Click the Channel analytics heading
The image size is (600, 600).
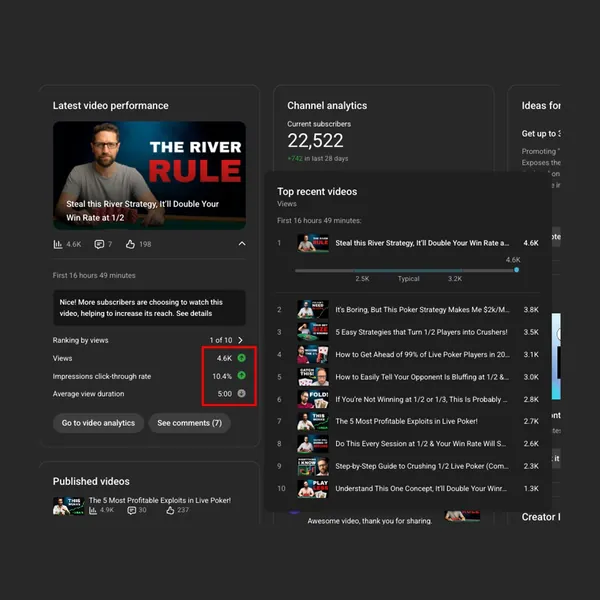[x=327, y=106]
